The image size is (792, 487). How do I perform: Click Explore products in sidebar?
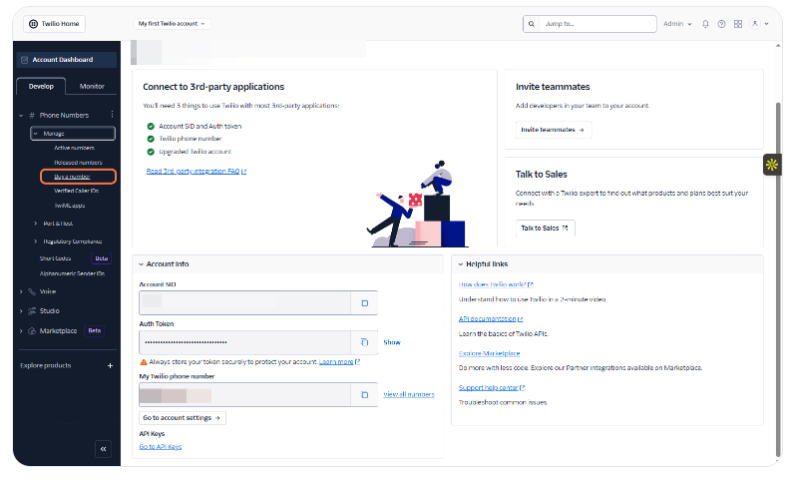(x=45, y=365)
